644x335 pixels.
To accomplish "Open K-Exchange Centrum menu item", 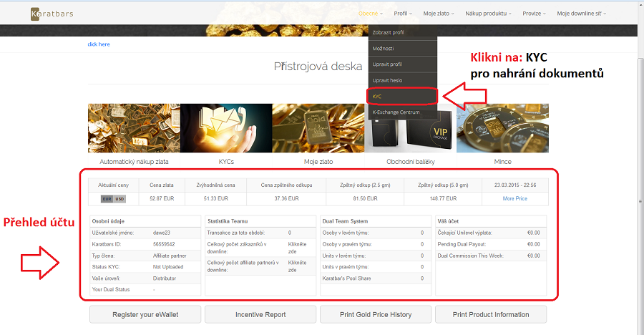I will (x=402, y=112).
